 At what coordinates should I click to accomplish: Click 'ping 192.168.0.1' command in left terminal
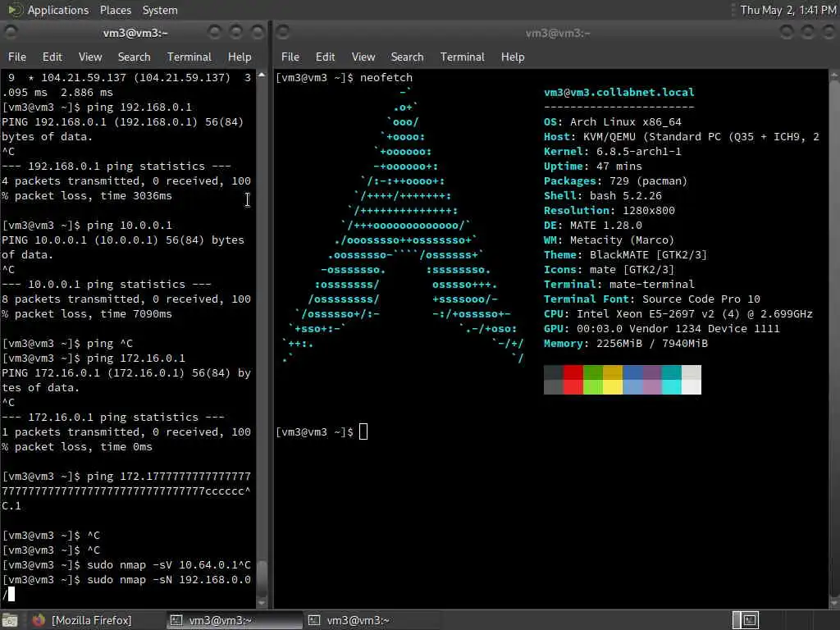139,107
